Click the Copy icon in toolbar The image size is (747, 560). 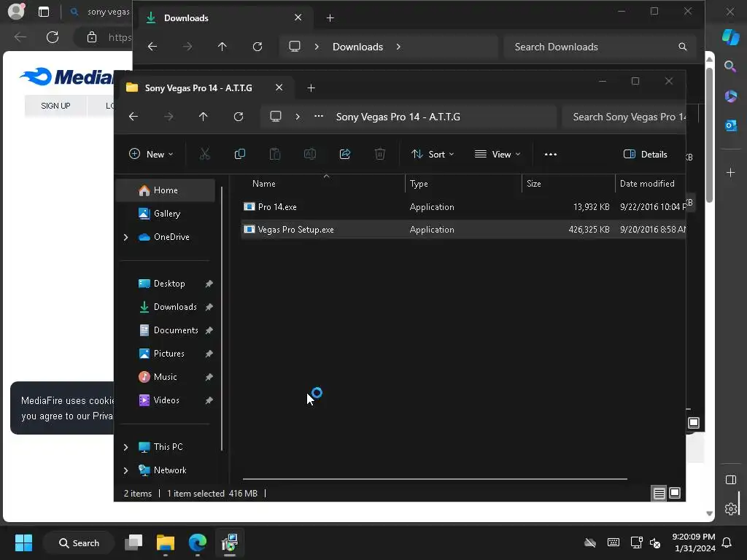[239, 154]
